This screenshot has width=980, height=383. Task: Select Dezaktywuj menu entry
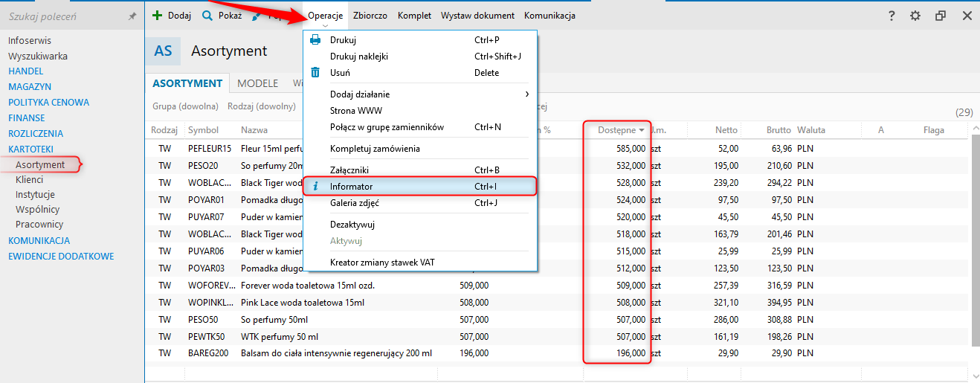420,224
